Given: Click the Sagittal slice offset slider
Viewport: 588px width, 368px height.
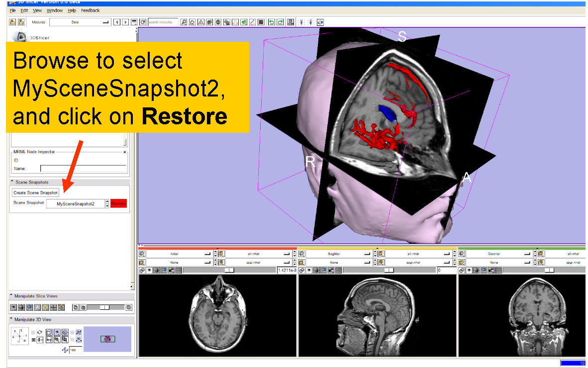Looking at the screenshot, I should point(389,271).
